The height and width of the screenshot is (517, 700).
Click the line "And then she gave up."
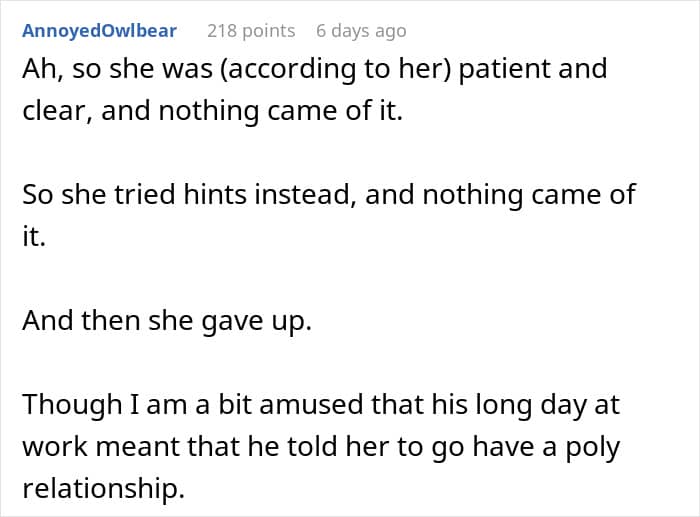pyautogui.click(x=168, y=322)
